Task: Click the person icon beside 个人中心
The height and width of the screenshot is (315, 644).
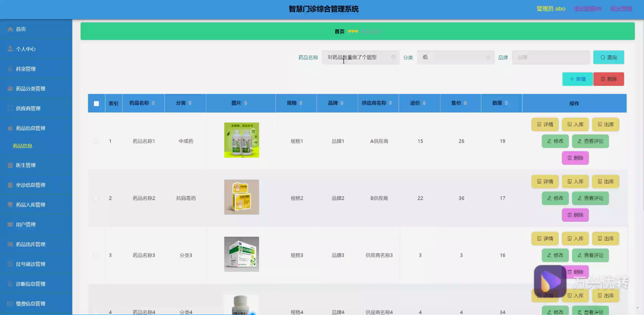Action: point(10,49)
